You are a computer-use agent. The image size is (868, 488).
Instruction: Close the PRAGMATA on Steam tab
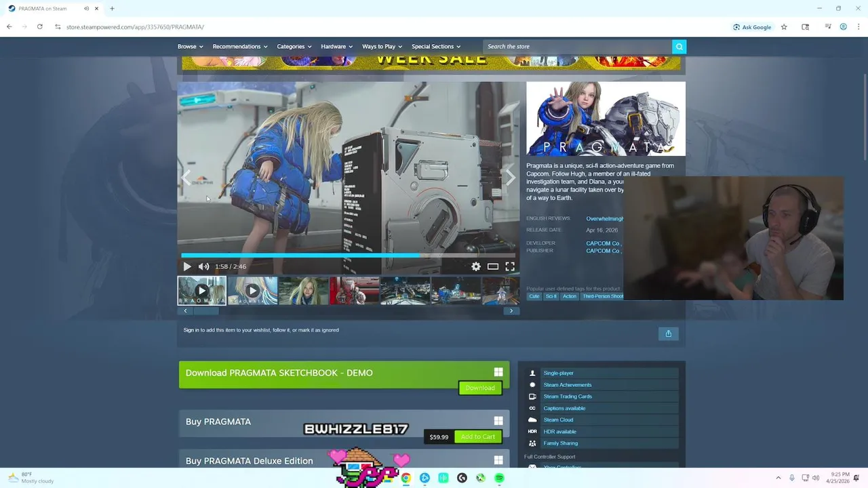click(96, 9)
